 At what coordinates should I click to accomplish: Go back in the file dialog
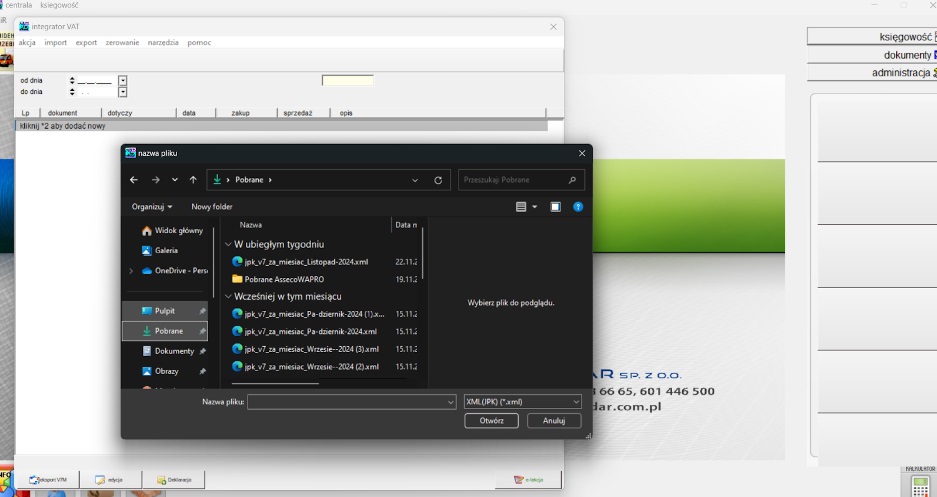coord(134,180)
